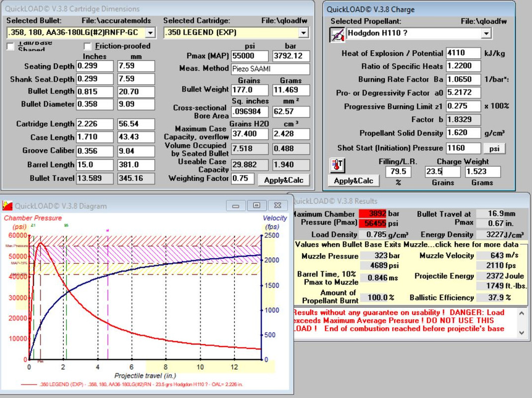Viewport: 532px width, 398px height.
Task: Edit Groove Caliber inches field
Action: [94, 151]
